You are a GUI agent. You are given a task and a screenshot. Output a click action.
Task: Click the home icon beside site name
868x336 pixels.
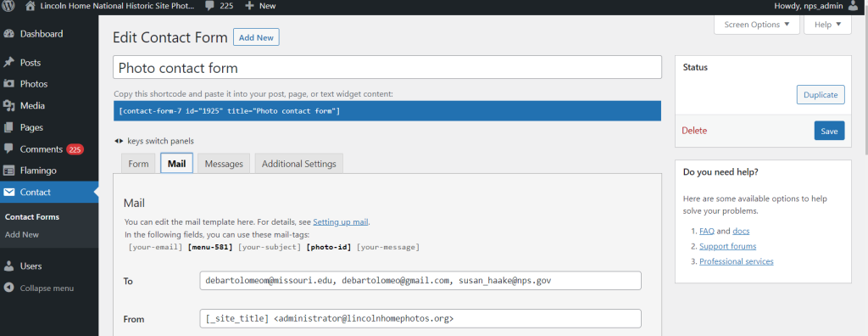[x=31, y=6]
